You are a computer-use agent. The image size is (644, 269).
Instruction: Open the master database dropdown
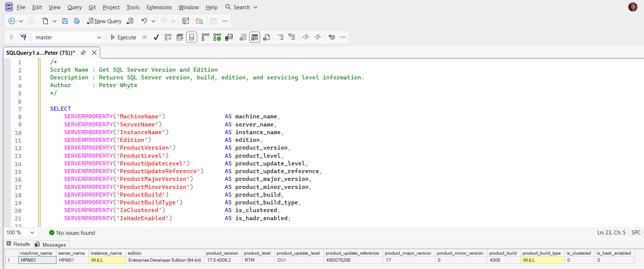[x=99, y=37]
